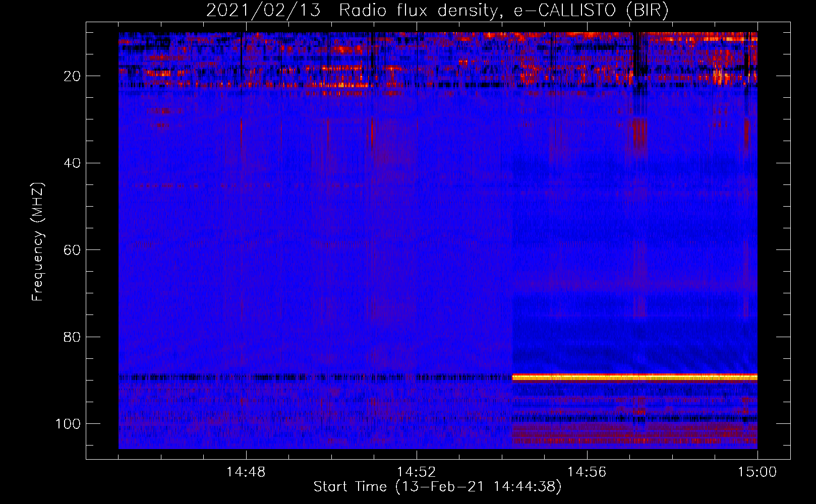Click the 20 frequency tick label
Screen dimensions: 816x504
(73, 76)
